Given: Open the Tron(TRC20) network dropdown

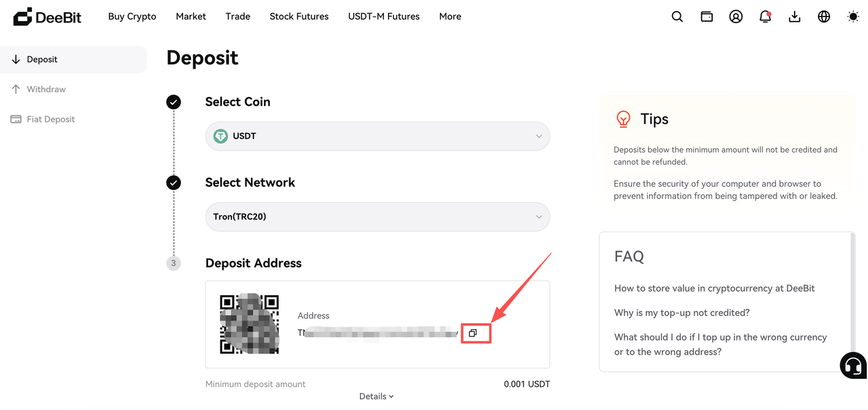Looking at the screenshot, I should tap(378, 217).
